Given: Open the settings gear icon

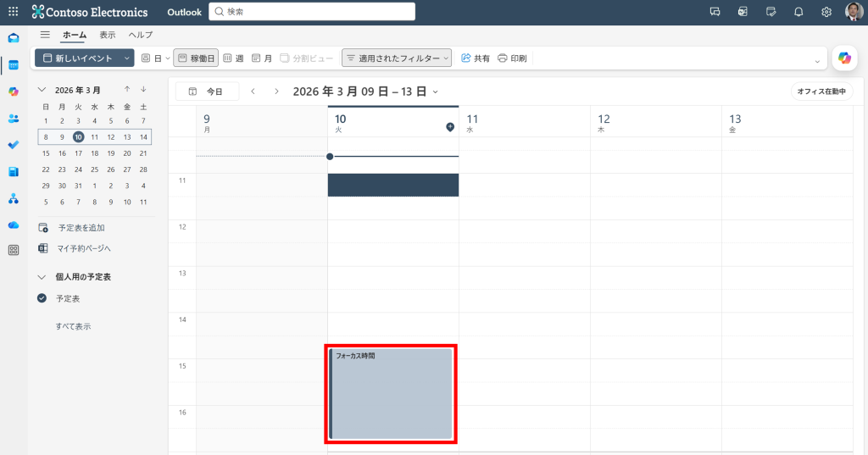Looking at the screenshot, I should (826, 12).
